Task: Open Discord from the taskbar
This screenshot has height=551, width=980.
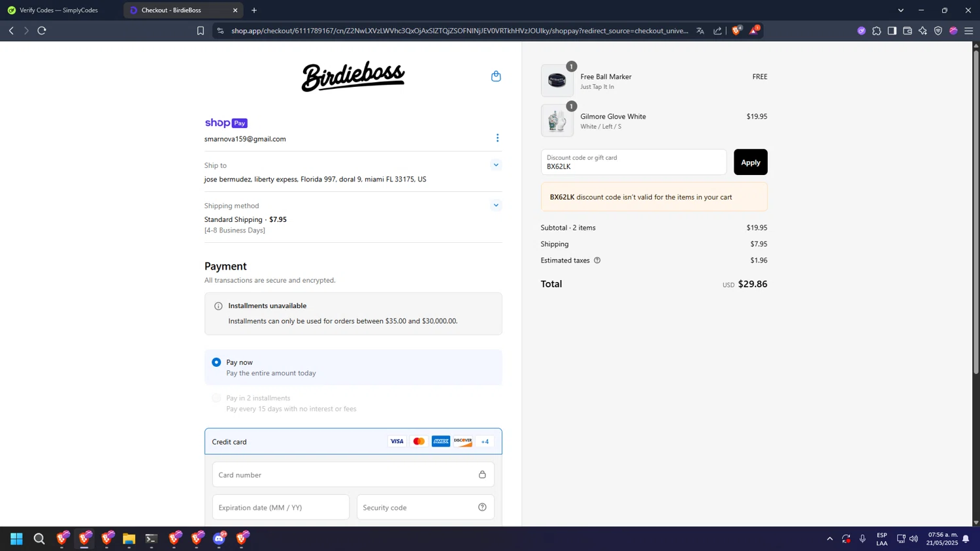Action: pyautogui.click(x=220, y=539)
